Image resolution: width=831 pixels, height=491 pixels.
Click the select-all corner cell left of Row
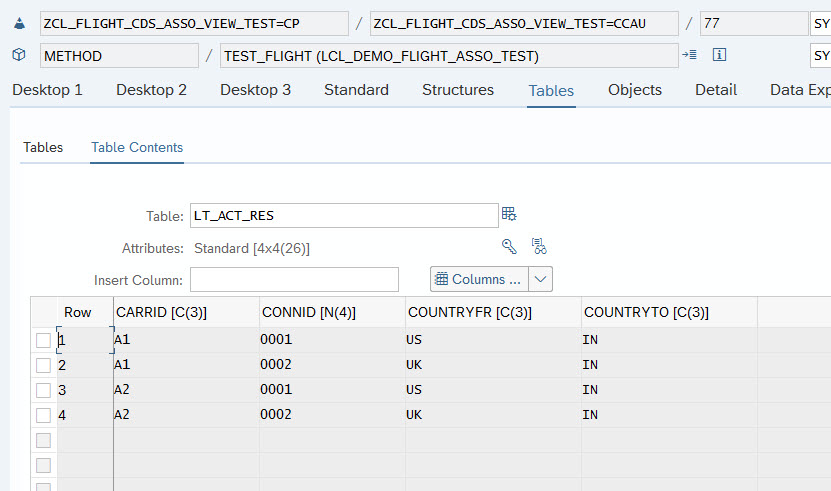point(43,312)
